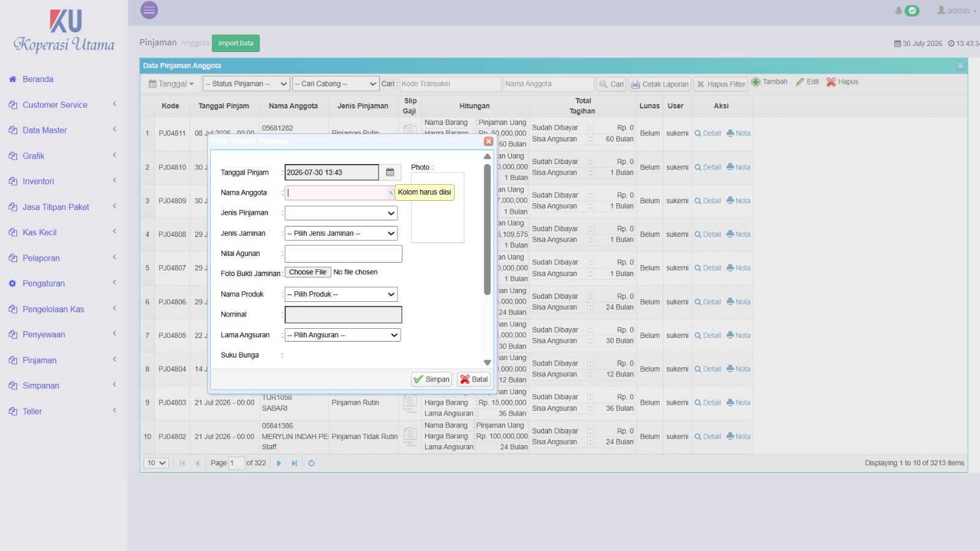Click the Edit pencil toolbar button
Screen dimensions: 980x551
click(x=807, y=82)
